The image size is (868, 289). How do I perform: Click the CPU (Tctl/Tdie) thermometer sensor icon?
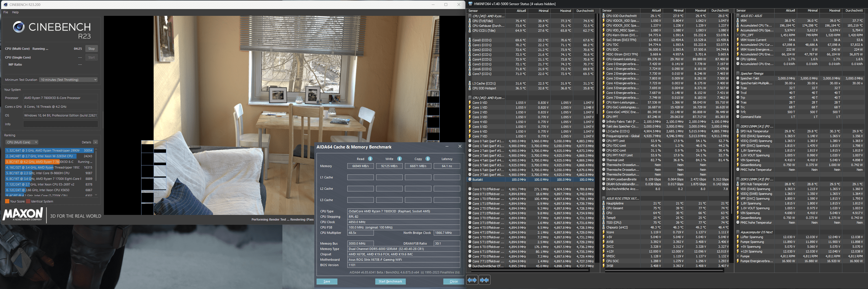tap(470, 21)
